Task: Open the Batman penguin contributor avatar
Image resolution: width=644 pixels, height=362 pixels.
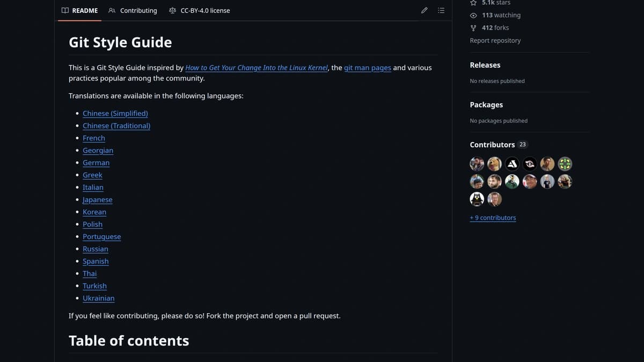Action: 477,199
